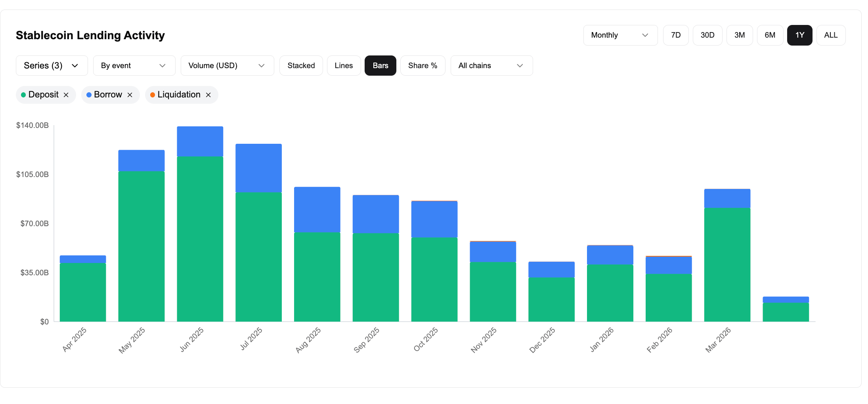
Task: Click the $105.00B axis label
Action: 33,175
